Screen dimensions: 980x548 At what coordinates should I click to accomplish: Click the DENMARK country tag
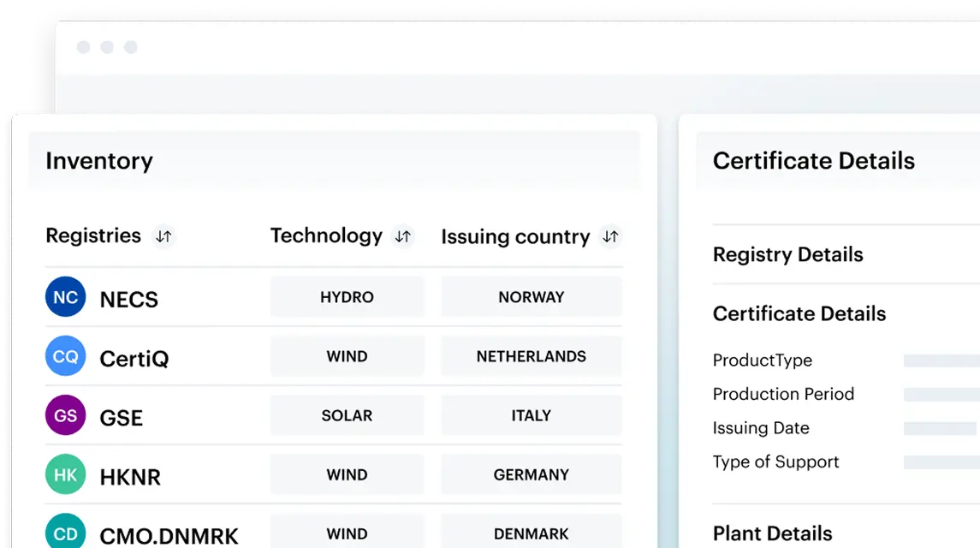(532, 532)
